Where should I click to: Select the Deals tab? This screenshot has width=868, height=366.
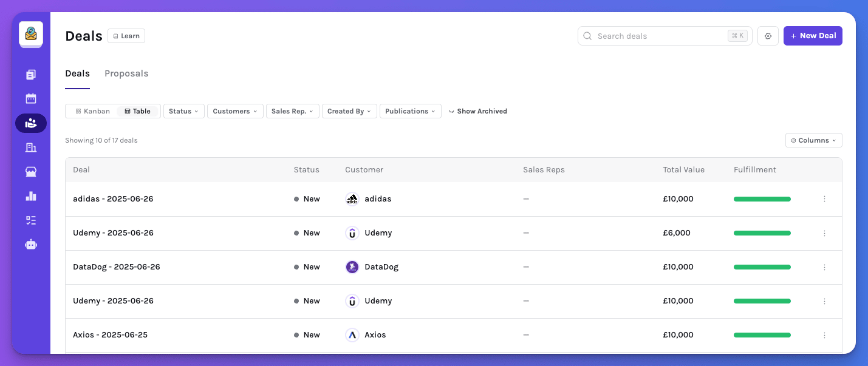[77, 73]
